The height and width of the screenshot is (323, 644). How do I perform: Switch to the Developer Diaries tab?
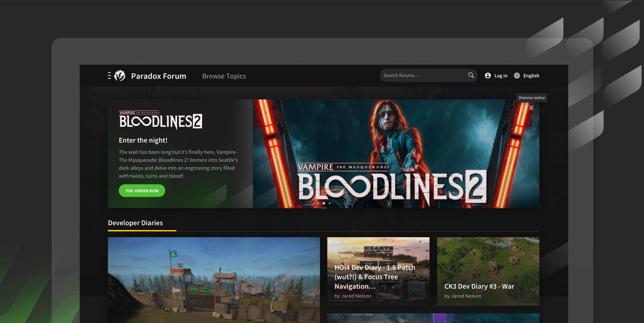point(135,223)
